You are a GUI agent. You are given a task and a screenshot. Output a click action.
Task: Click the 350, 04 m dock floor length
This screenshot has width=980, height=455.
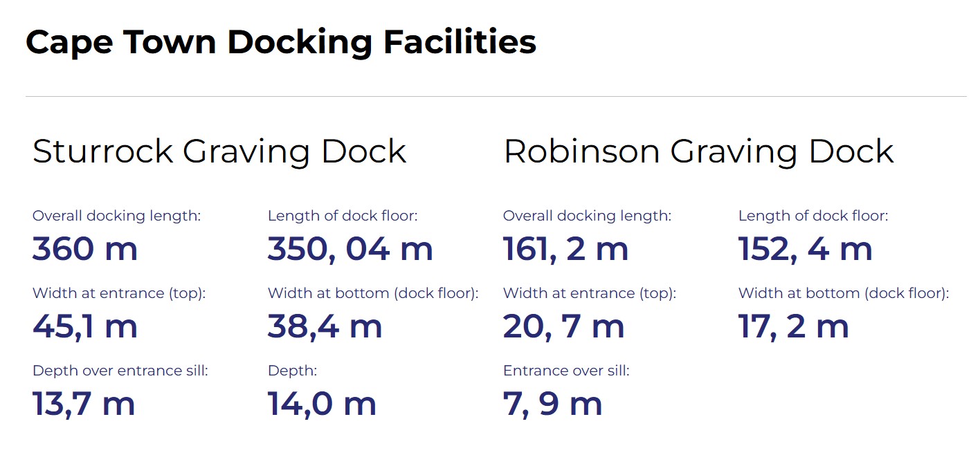coord(350,249)
